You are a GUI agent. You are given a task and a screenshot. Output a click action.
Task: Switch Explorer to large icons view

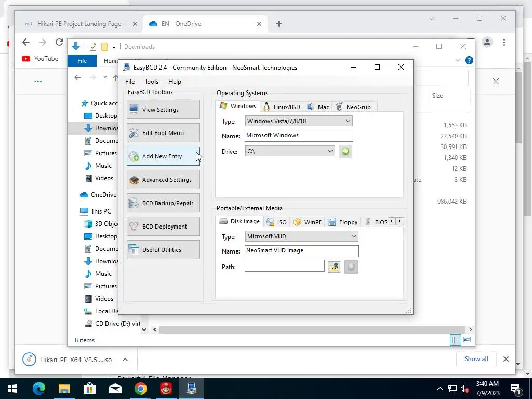(467, 340)
